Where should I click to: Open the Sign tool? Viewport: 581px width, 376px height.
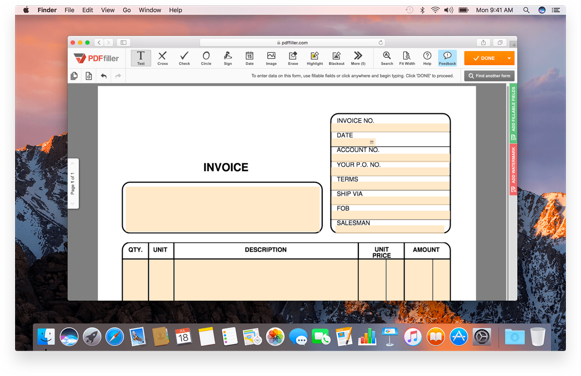tap(228, 58)
